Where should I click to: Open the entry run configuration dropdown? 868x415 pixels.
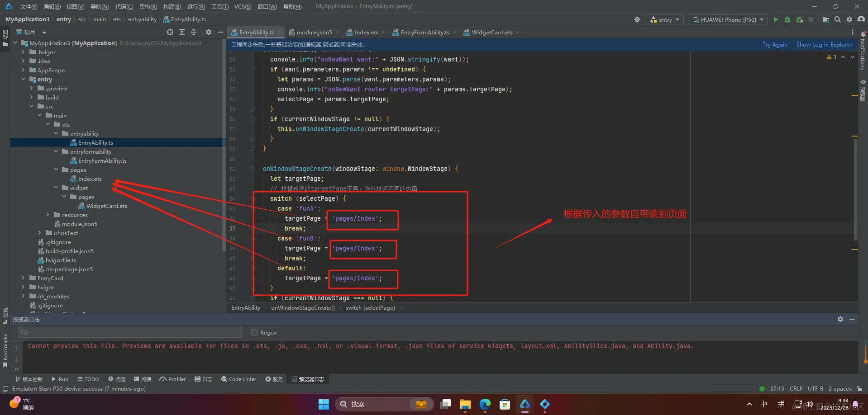665,19
